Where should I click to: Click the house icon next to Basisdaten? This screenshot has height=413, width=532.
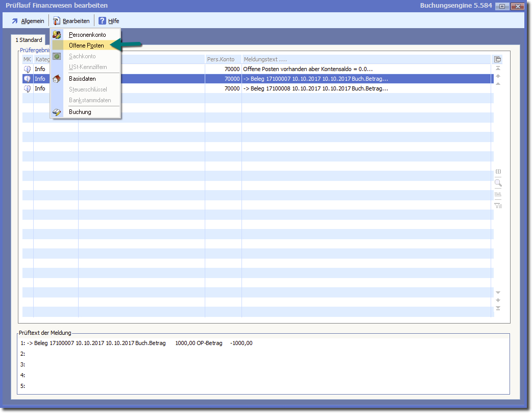tap(57, 79)
